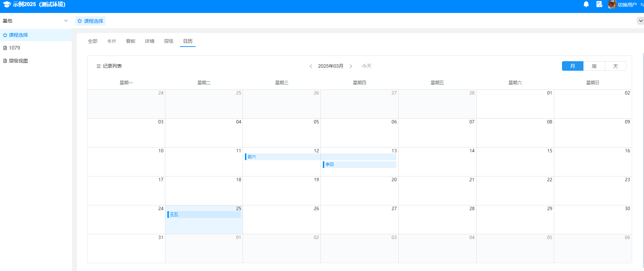The image size is (644, 271).
Task: Select 层级视图 in the sidebar
Action: (18, 61)
